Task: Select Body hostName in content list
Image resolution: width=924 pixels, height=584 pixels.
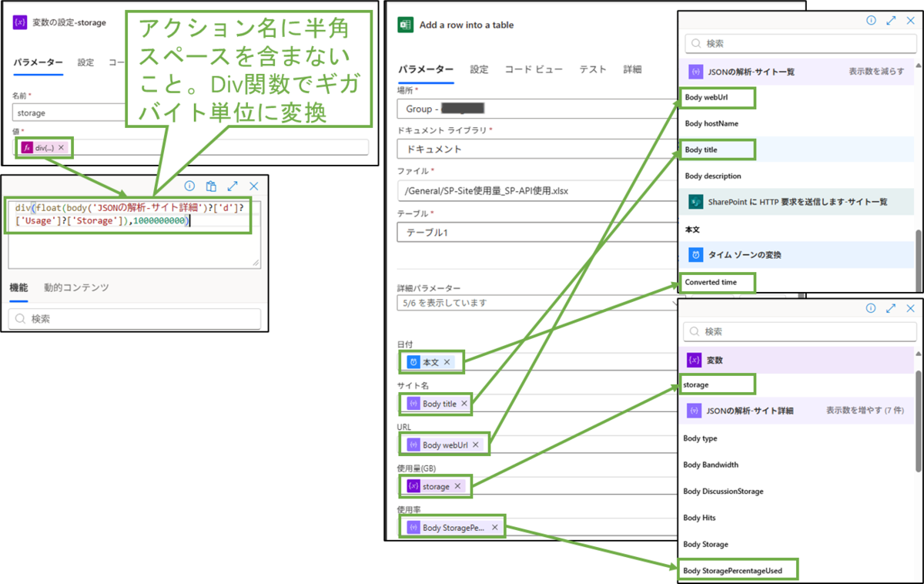Action: (x=711, y=123)
